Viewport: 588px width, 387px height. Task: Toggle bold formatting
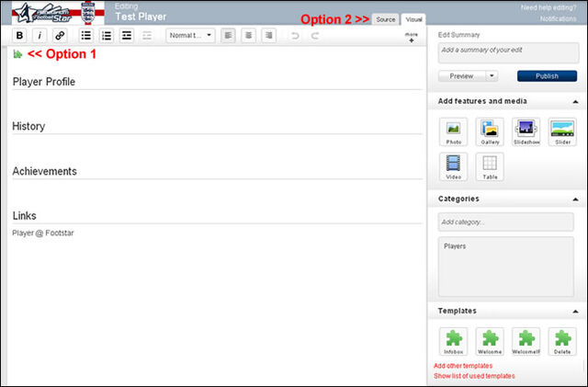point(19,36)
